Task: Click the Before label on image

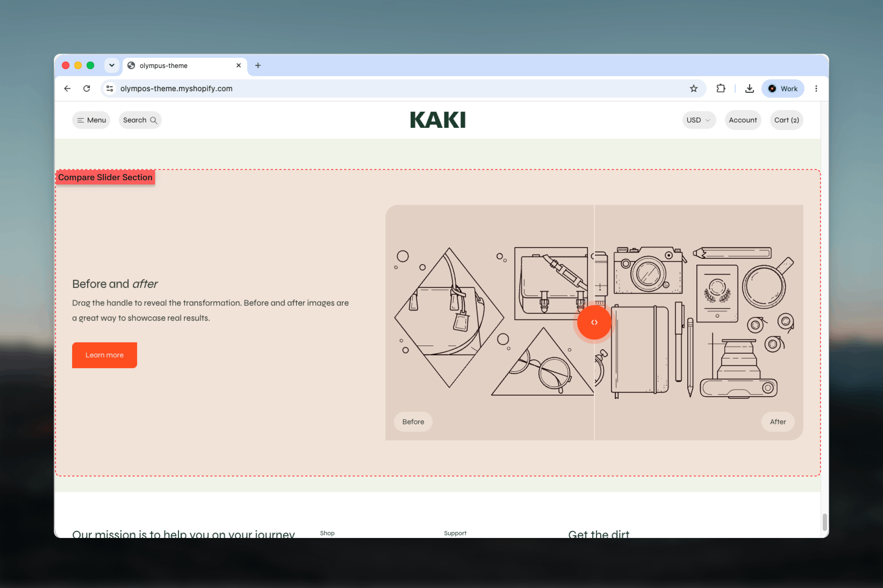Action: point(413,422)
